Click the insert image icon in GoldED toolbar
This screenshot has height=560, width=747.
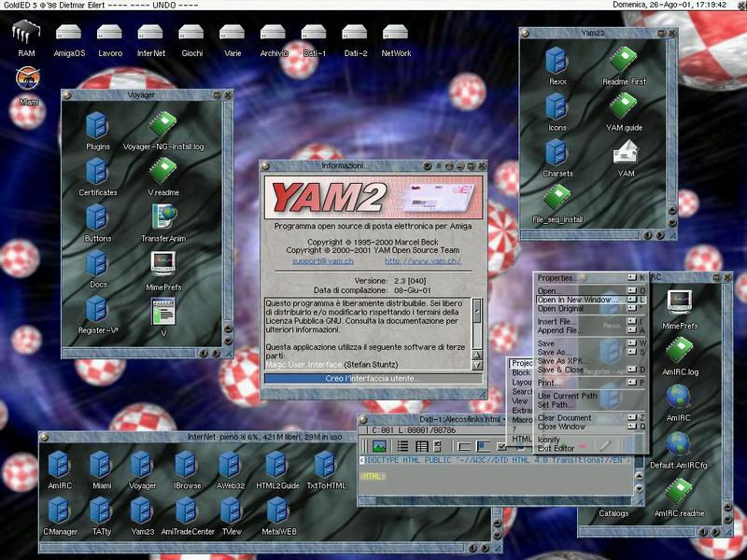380,446
